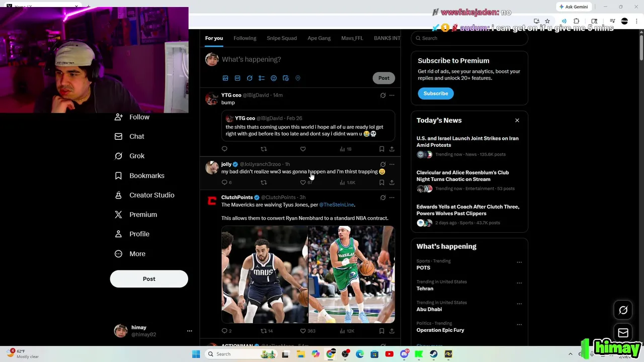The height and width of the screenshot is (362, 644).
Task: Reply to YTG ceo's bump post
Action: click(224, 149)
